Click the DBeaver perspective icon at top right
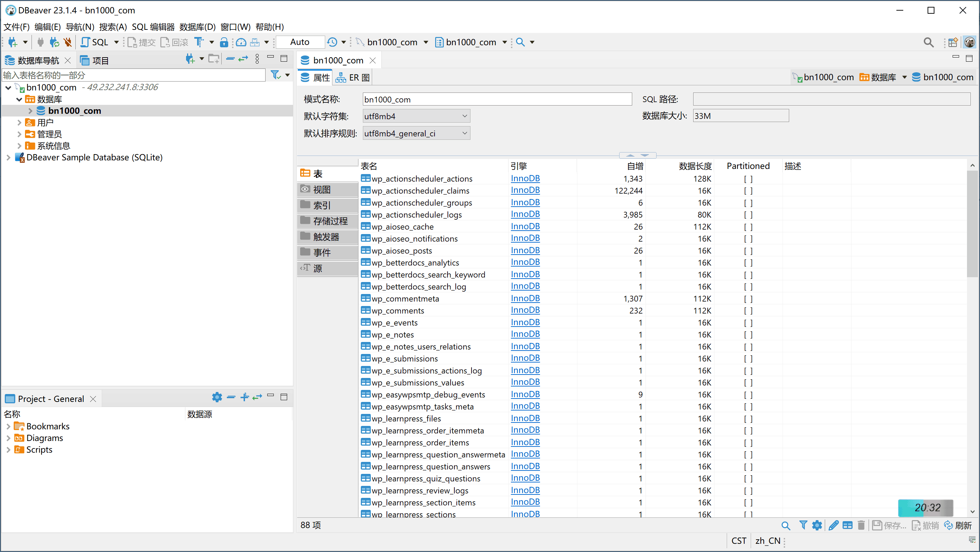 coord(969,42)
